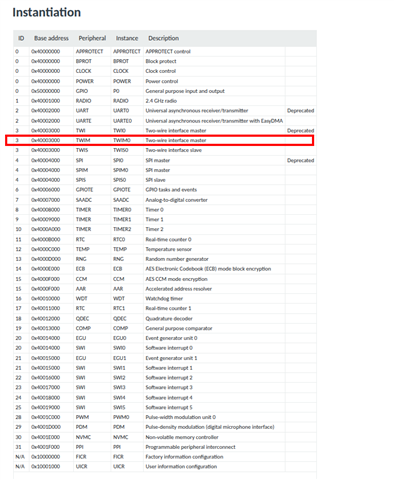Image resolution: width=394 pixels, height=480 pixels.
Task: Select the instance cell 'SPI0'
Action: pos(118,160)
